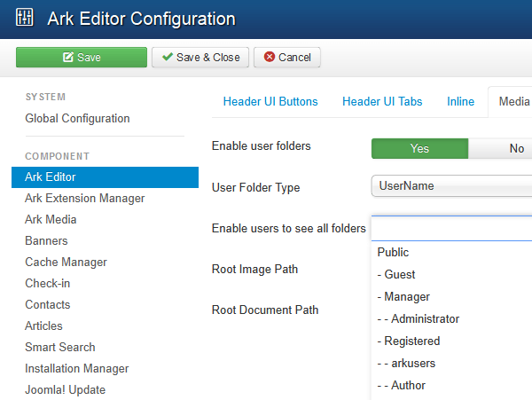Switch to the Header UI Buttons tab

click(270, 102)
